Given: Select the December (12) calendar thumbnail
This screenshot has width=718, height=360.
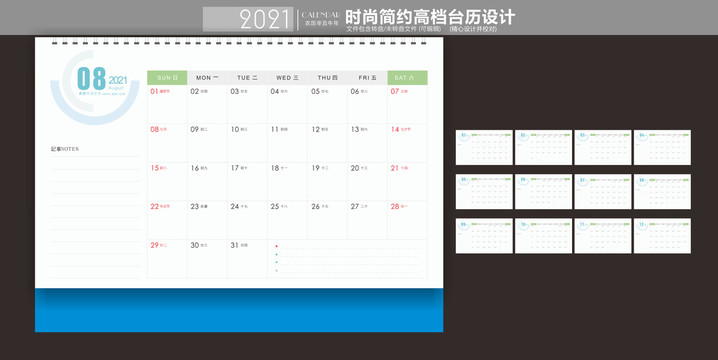Looking at the screenshot, I should click(x=662, y=236).
